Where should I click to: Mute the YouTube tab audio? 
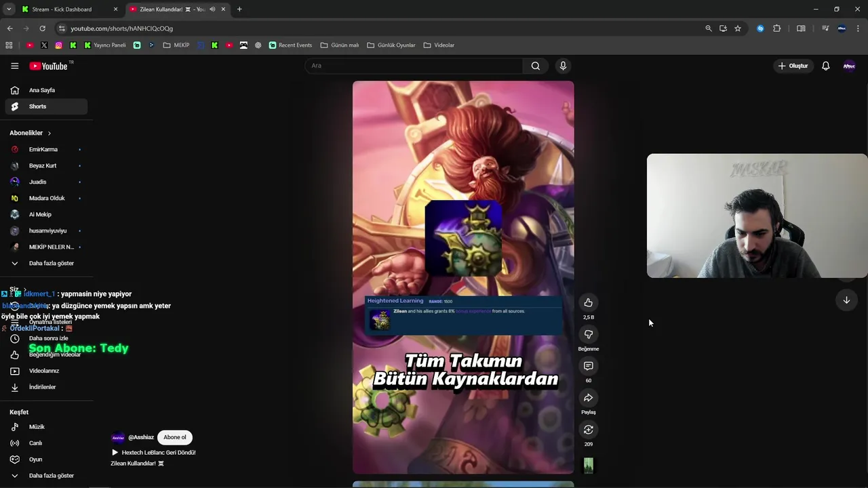point(213,9)
